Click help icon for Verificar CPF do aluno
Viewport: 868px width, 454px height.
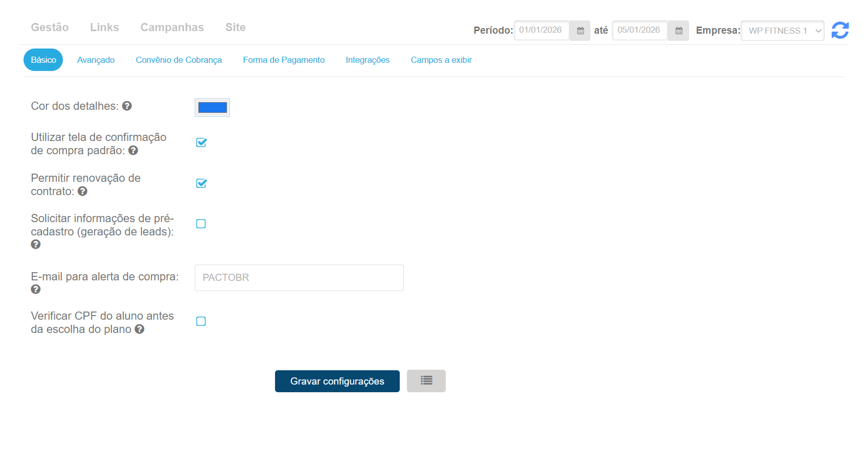coord(140,329)
